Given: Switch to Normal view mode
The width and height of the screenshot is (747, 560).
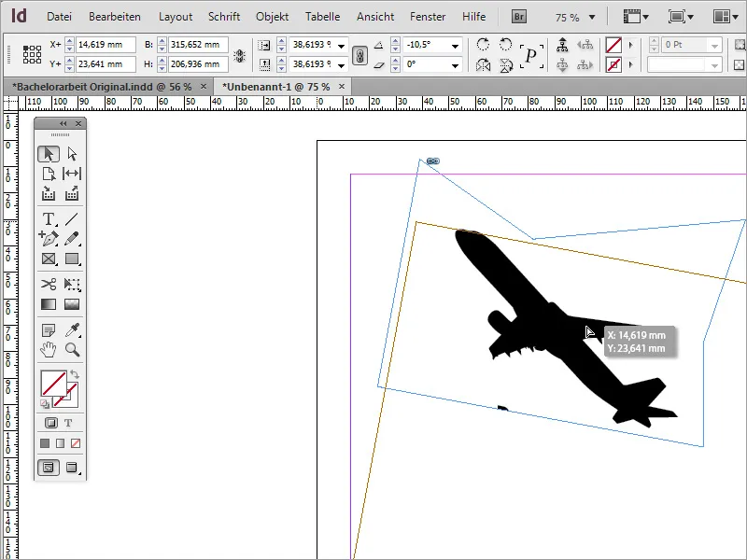Looking at the screenshot, I should (49, 468).
